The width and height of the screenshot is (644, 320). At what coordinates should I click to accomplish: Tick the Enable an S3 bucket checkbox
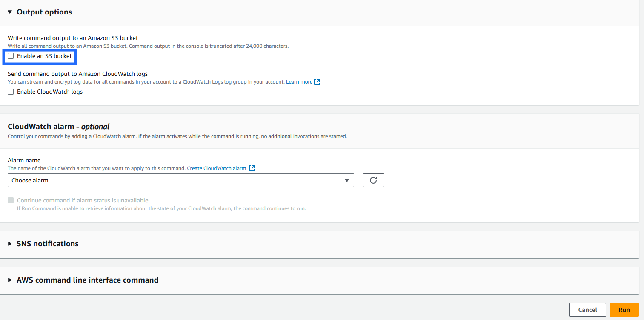11,56
